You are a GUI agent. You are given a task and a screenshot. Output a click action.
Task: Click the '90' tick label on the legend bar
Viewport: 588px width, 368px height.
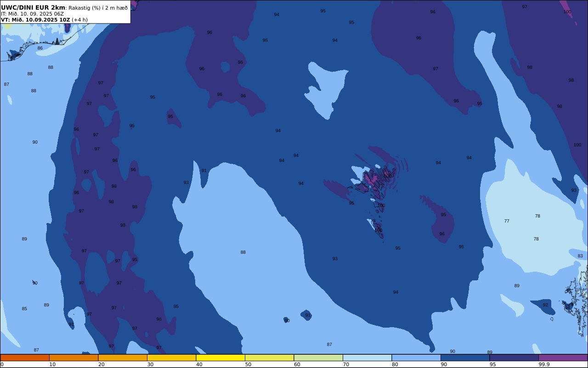click(444, 364)
